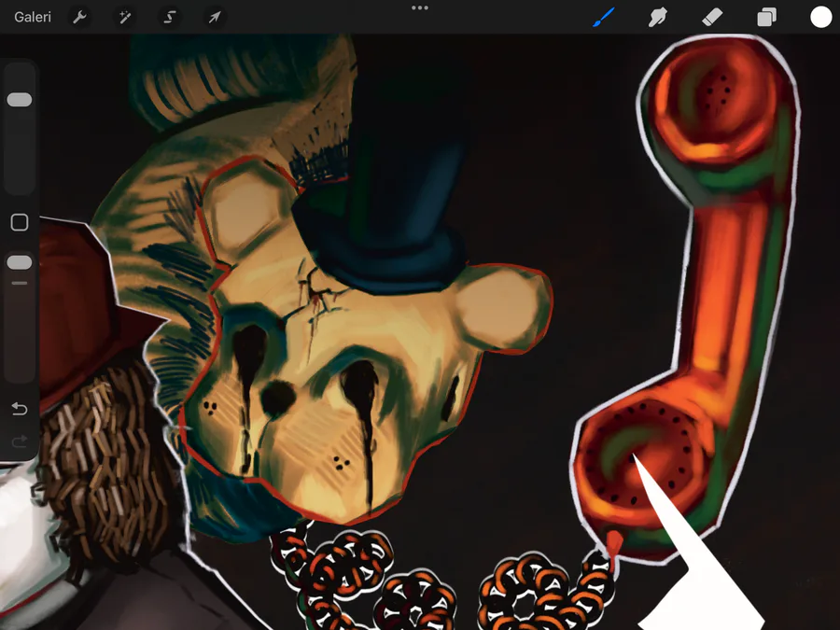Viewport: 840px width, 630px height.
Task: Open the Adjustments magic wand menu
Action: 125,17
